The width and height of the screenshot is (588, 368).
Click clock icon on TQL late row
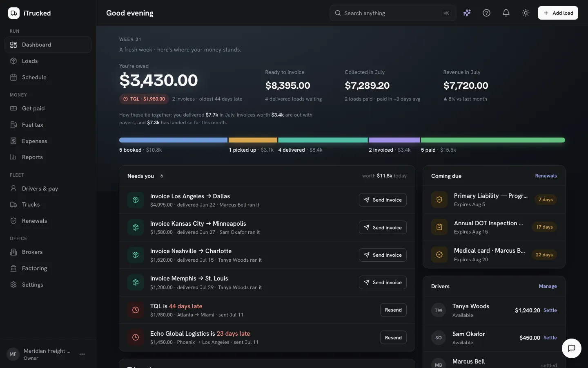(136, 310)
